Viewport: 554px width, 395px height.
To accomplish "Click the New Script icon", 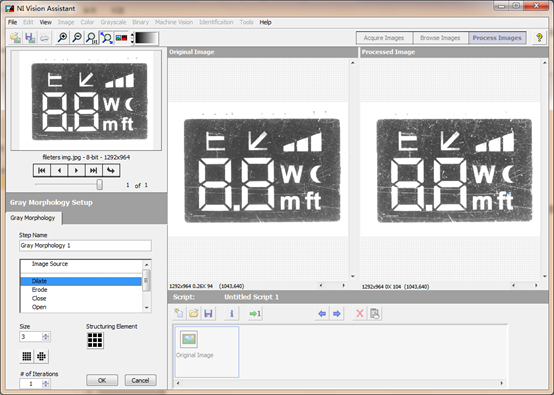I will (x=179, y=313).
